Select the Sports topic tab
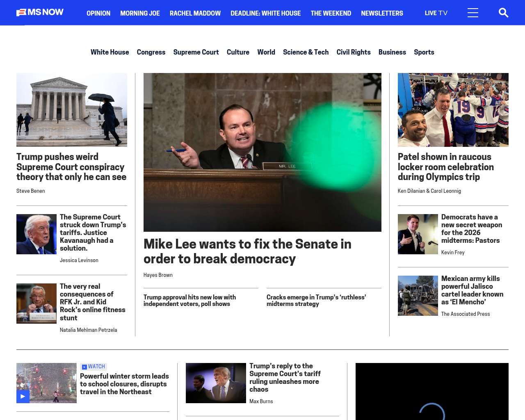Viewport: 525px width, 420px height. (424, 52)
